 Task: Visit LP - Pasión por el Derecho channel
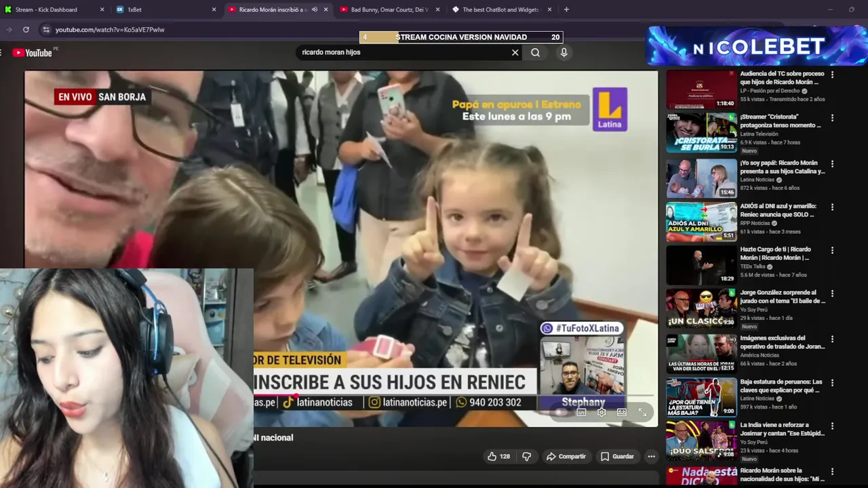pos(770,90)
